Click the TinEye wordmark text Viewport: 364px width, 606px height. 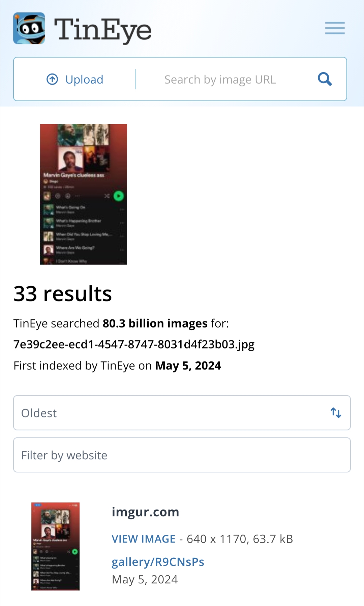[103, 30]
